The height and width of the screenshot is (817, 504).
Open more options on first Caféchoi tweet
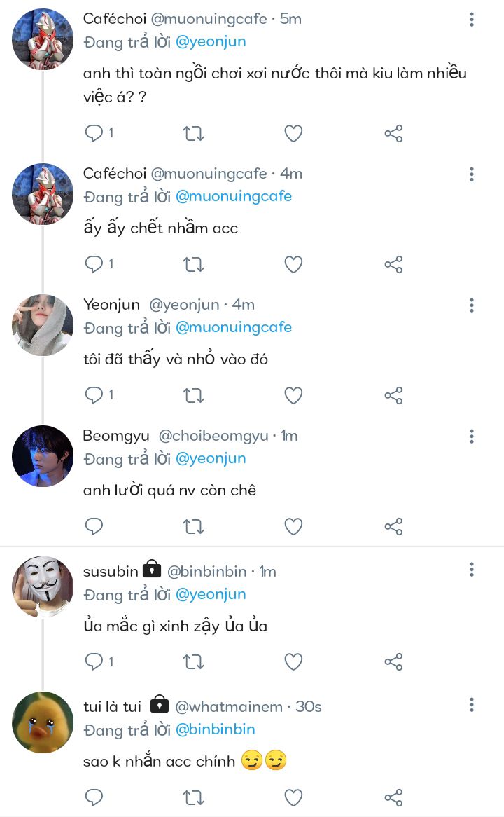[472, 20]
